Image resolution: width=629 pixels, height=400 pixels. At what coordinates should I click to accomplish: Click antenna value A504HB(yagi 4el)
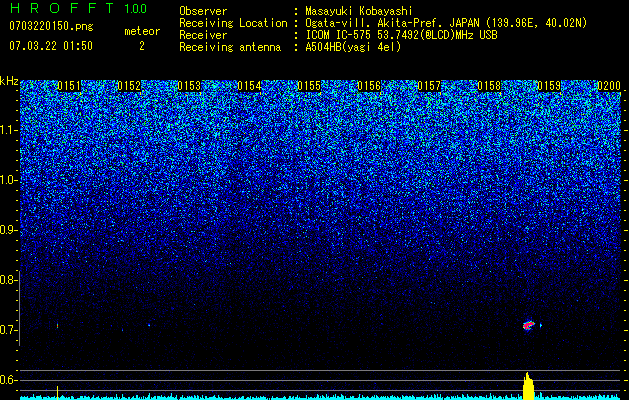353,47
